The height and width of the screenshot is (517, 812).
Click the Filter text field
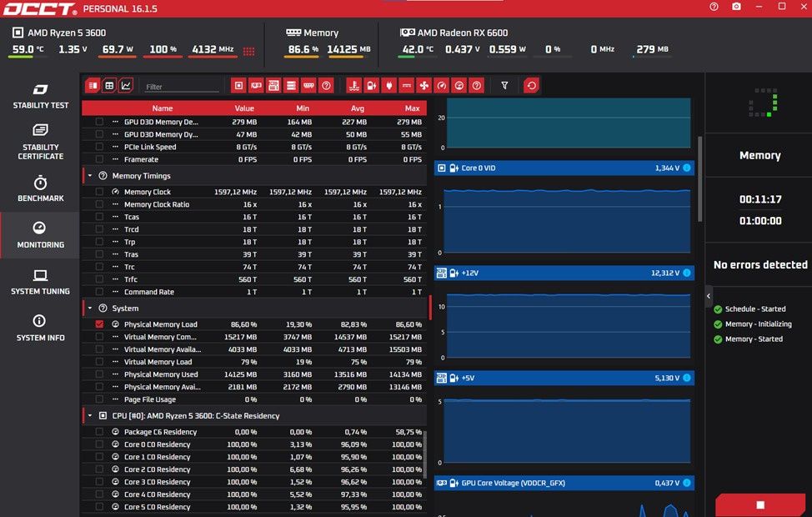coord(181,87)
